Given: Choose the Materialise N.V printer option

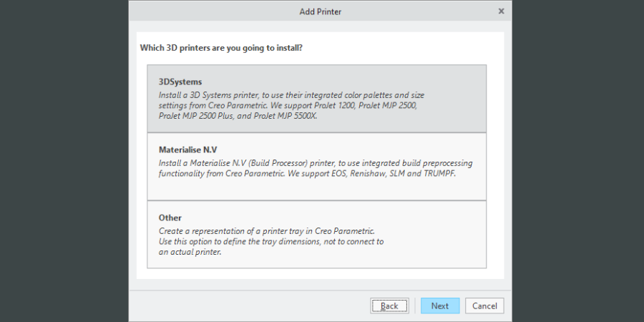Looking at the screenshot, I should point(316,166).
